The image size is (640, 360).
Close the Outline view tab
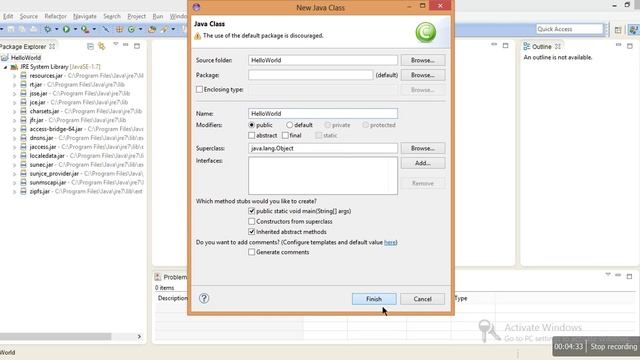coord(558,47)
